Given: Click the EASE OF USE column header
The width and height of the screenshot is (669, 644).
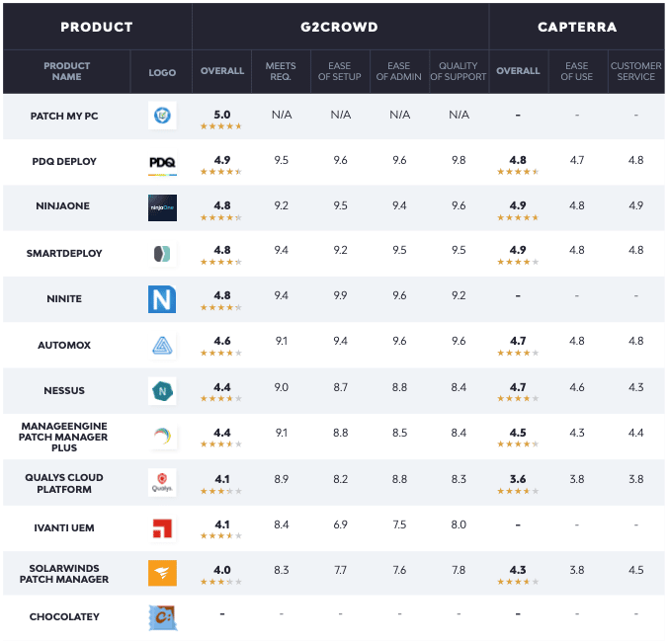Looking at the screenshot, I should [577, 71].
